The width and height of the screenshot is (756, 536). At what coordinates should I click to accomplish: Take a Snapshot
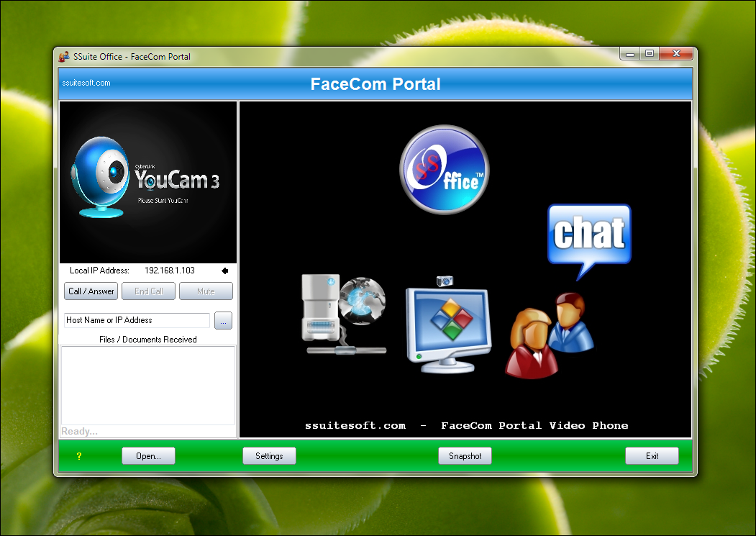tap(465, 456)
